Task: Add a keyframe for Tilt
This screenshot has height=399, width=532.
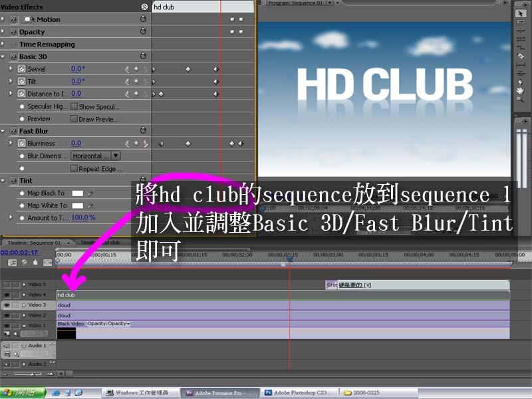Action: tap(136, 81)
